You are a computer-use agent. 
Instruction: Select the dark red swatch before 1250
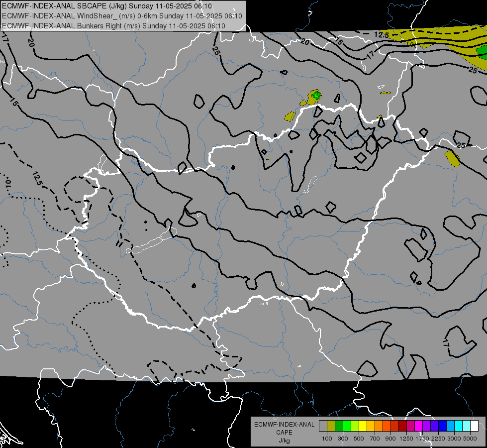pyautogui.click(x=402, y=426)
